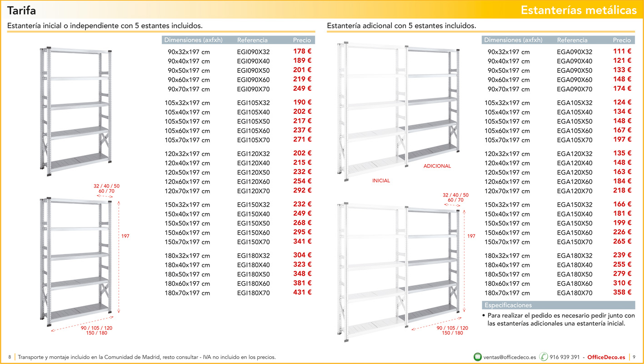644x364 pixels.
Task: Click the phone number 916 939 391
Action: (564, 357)
